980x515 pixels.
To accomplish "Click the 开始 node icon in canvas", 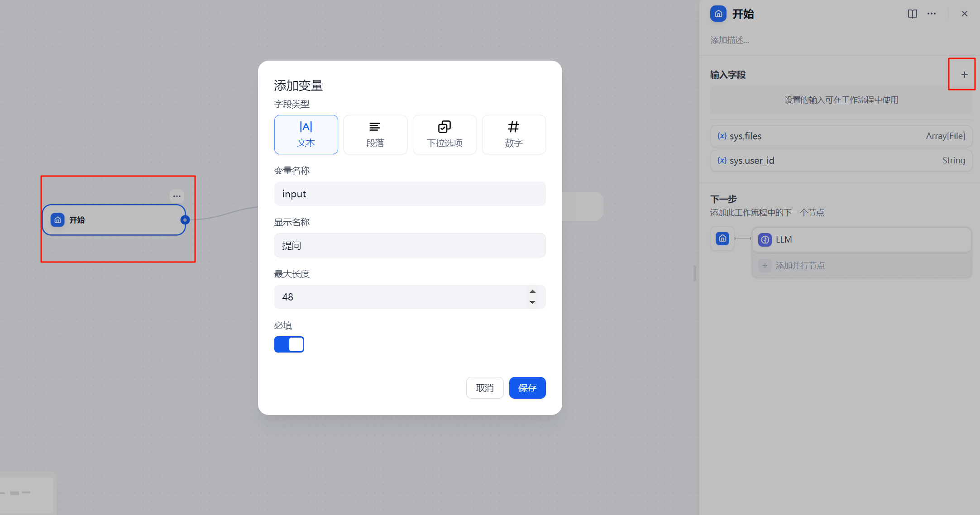I will point(57,220).
